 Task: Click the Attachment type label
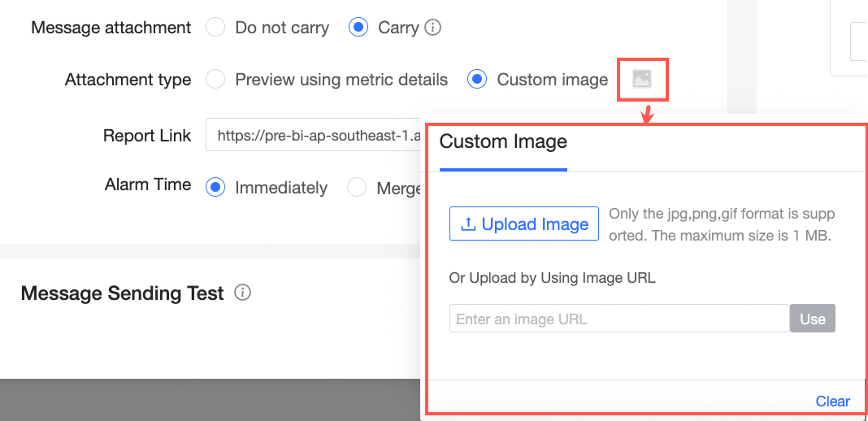click(x=128, y=80)
